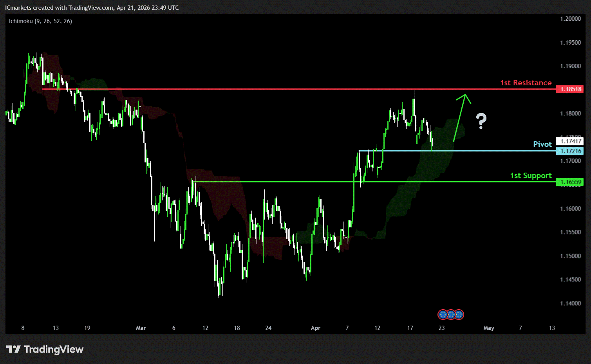Select the 1st Support text label
This screenshot has width=591, height=364.
coord(530,175)
